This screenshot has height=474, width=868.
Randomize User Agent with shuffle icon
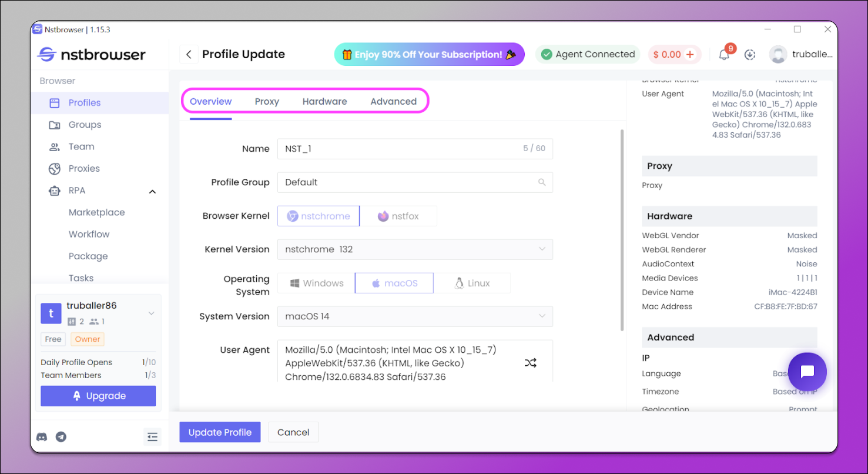531,363
